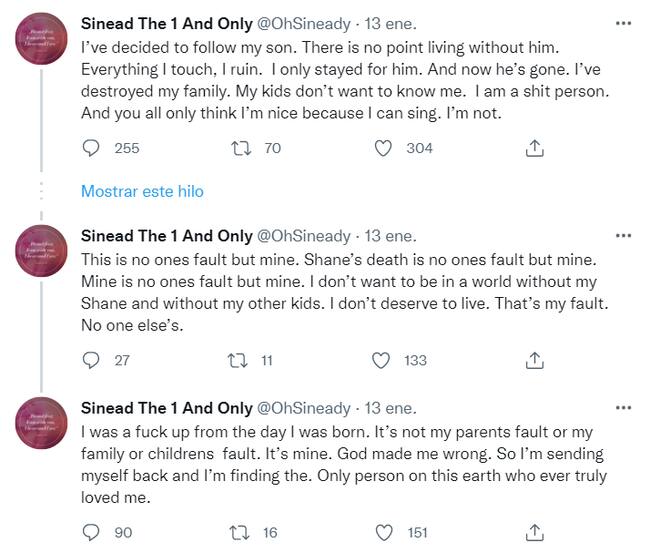Click first tweet's profile avatar
The height and width of the screenshot is (553, 650).
coord(41,46)
